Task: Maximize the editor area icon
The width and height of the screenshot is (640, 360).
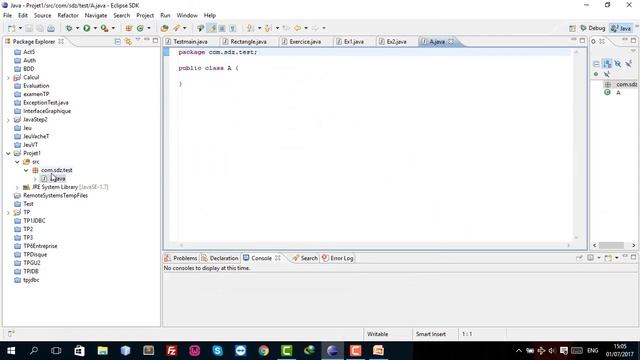Action: [582, 40]
